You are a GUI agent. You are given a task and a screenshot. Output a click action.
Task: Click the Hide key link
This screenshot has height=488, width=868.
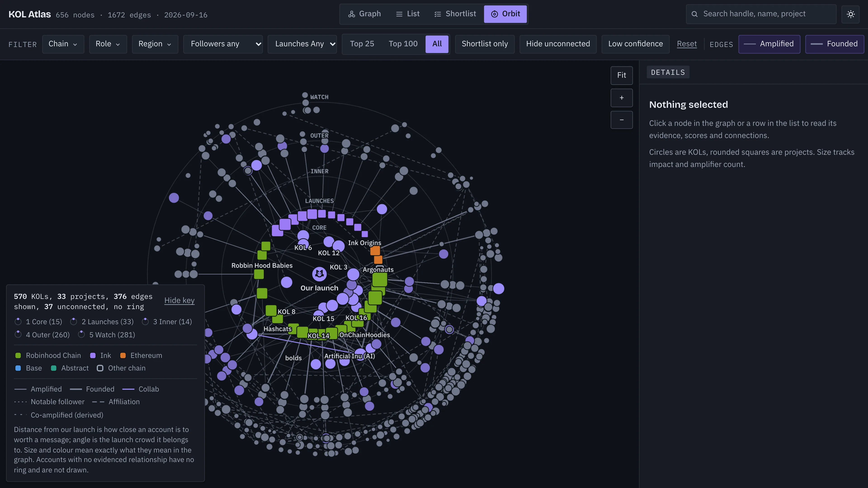pos(179,300)
